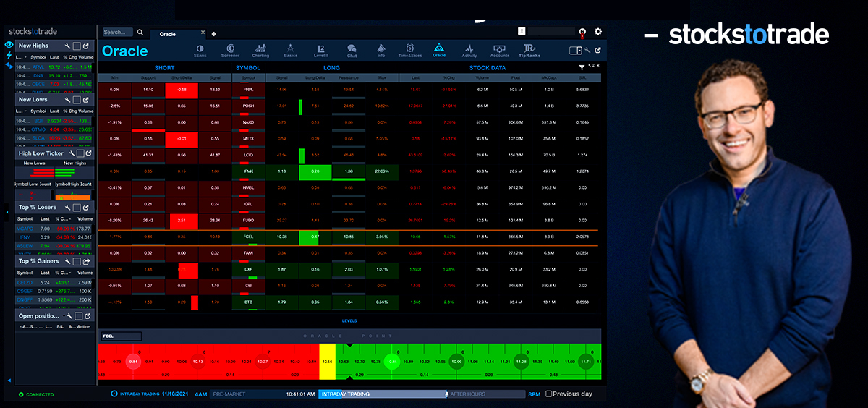Pop out the New Highs panel

88,46
